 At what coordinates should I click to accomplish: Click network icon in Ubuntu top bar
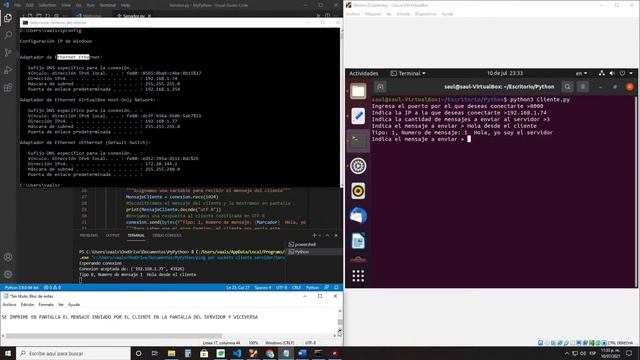coord(602,73)
